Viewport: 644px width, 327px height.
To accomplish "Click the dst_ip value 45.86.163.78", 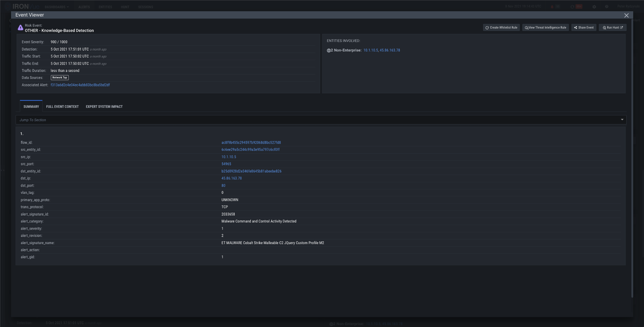I will 231,178.
